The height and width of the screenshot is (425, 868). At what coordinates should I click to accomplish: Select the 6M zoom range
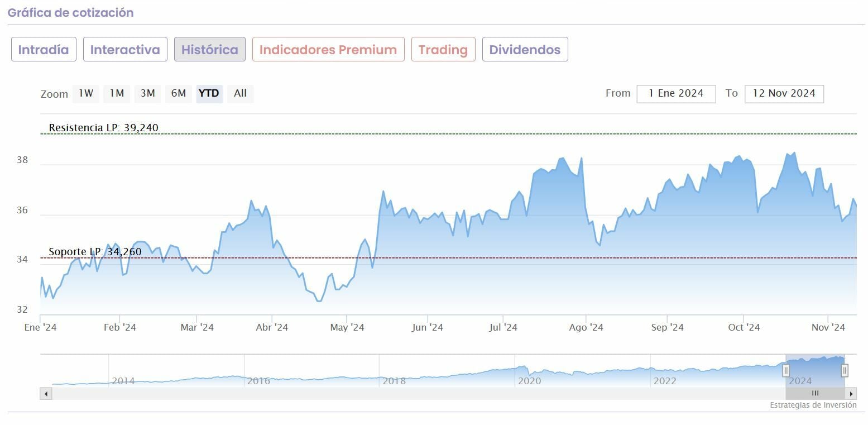point(179,94)
